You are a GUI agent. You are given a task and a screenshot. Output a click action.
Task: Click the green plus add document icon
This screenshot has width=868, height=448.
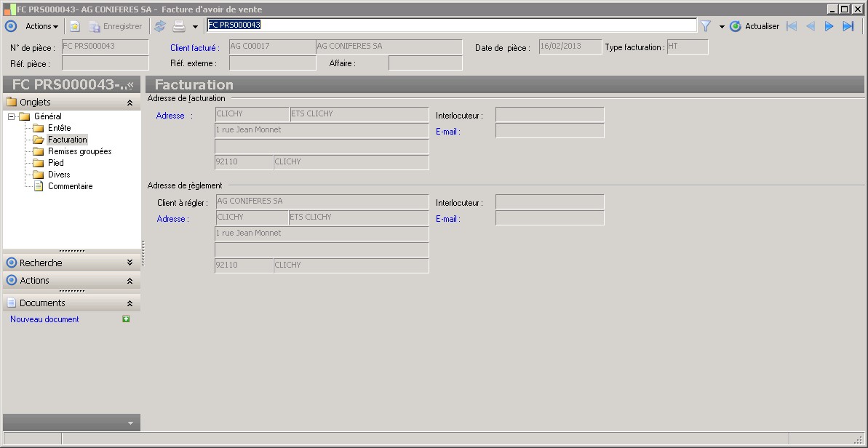click(126, 319)
